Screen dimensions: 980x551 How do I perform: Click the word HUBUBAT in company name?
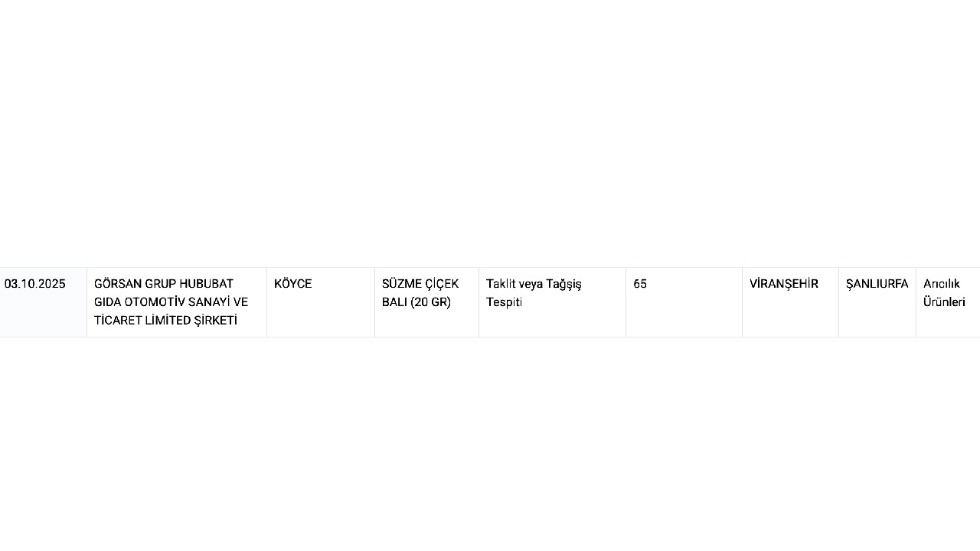[x=207, y=284]
